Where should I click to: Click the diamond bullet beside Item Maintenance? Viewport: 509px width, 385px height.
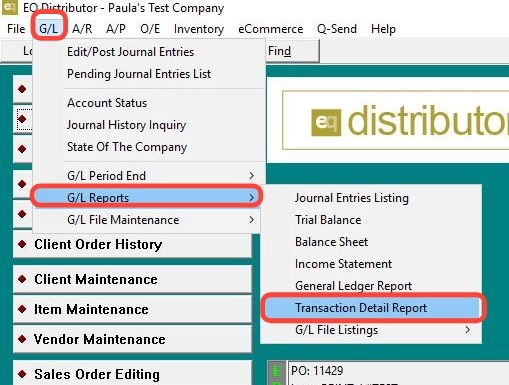[22, 309]
